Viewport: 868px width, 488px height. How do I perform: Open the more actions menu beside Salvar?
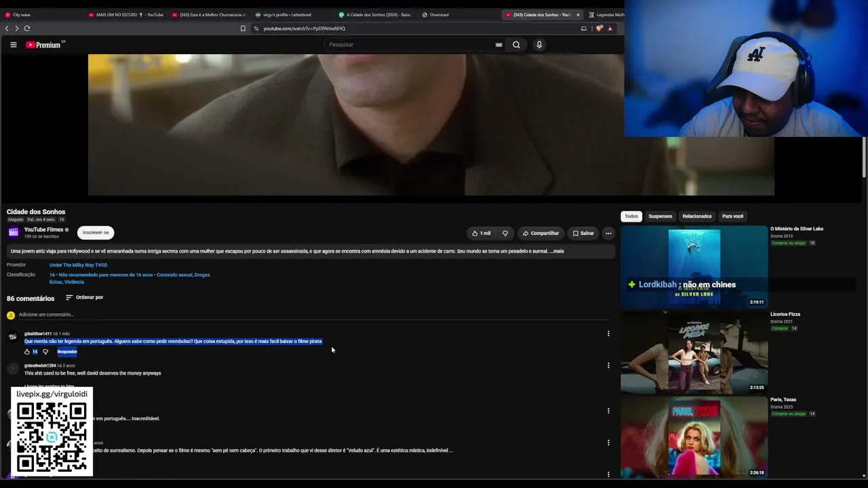point(608,233)
